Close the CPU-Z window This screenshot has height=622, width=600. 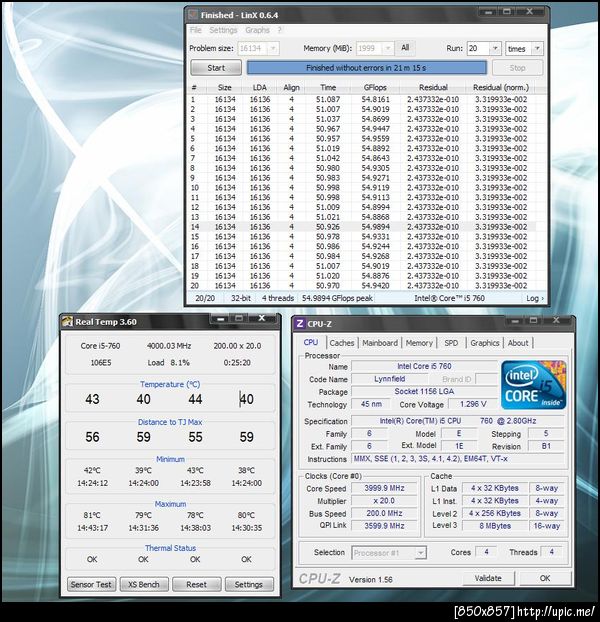point(556,321)
